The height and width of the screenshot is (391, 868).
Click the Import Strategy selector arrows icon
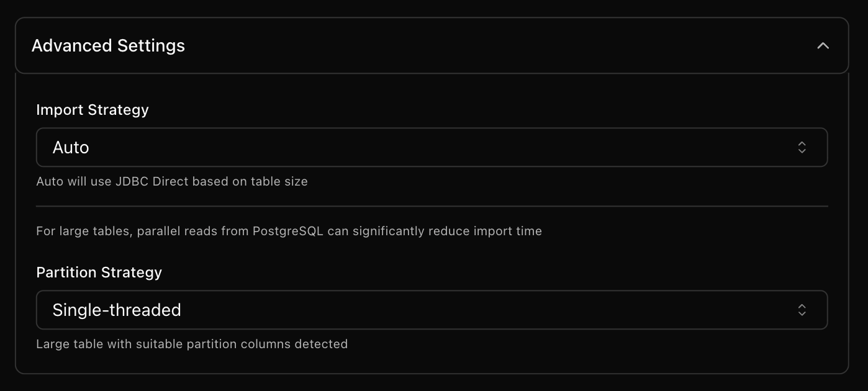(802, 147)
